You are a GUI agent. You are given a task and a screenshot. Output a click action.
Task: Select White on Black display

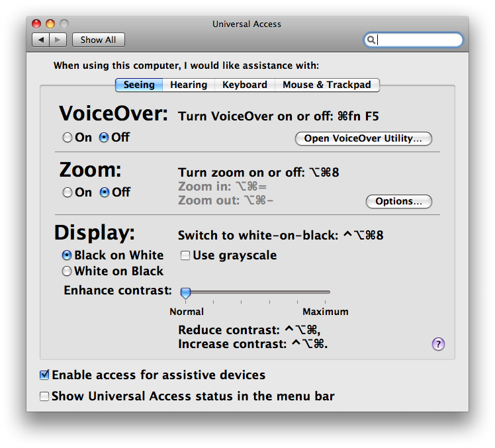coord(67,271)
